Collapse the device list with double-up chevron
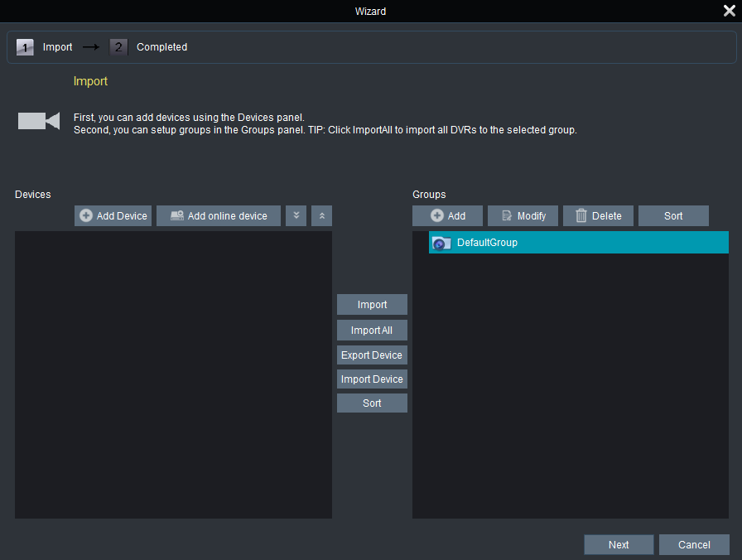This screenshot has width=742, height=560. [321, 215]
